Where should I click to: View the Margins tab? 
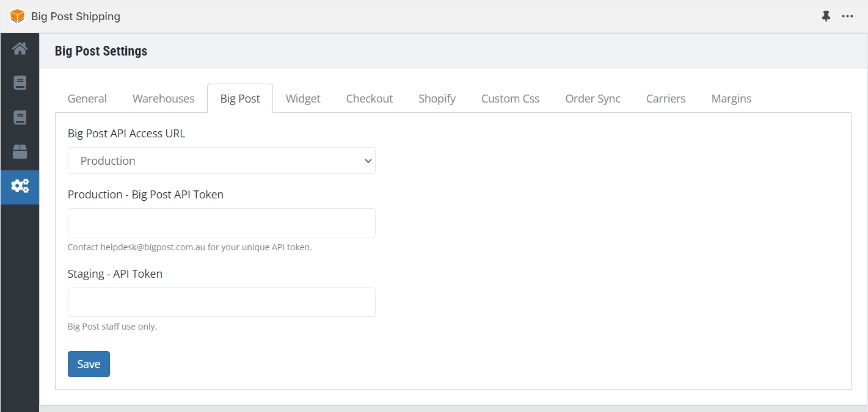point(731,98)
